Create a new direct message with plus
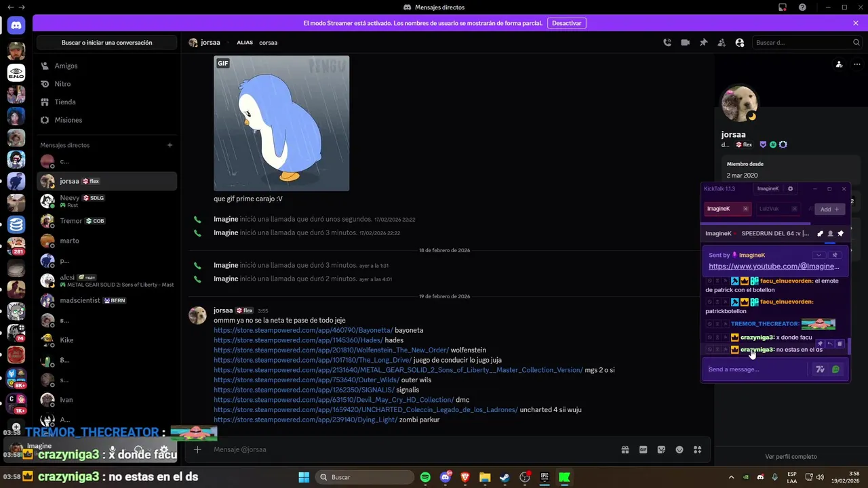 [x=170, y=145]
